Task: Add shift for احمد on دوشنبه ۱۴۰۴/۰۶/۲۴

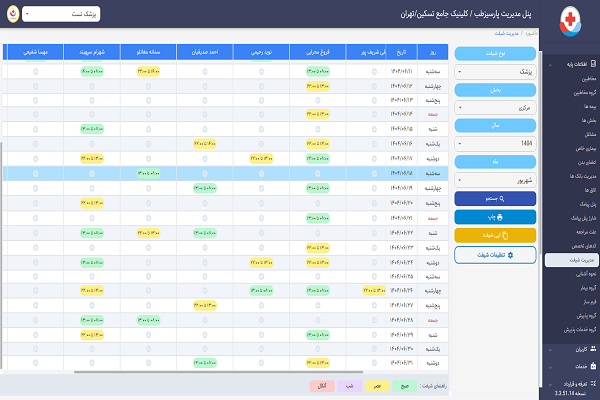Action: coord(205,263)
